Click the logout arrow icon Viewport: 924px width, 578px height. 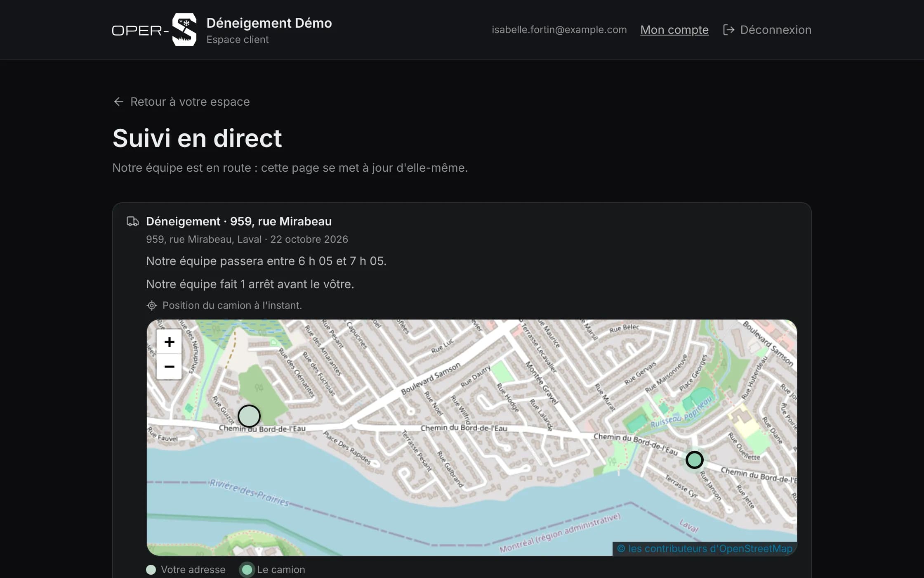[x=729, y=30]
